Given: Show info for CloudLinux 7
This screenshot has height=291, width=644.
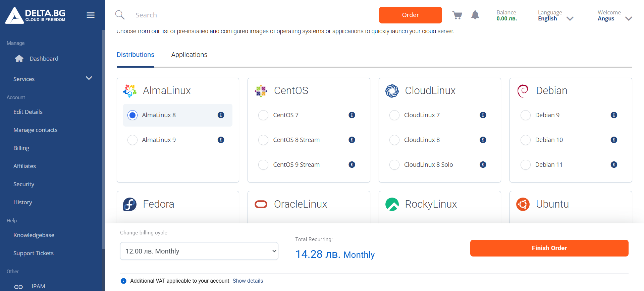Looking at the screenshot, I should (483, 115).
